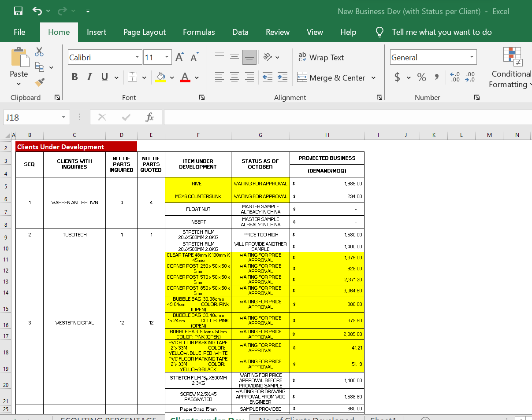
Task: Open the number format General dropdown
Action: [x=472, y=57]
